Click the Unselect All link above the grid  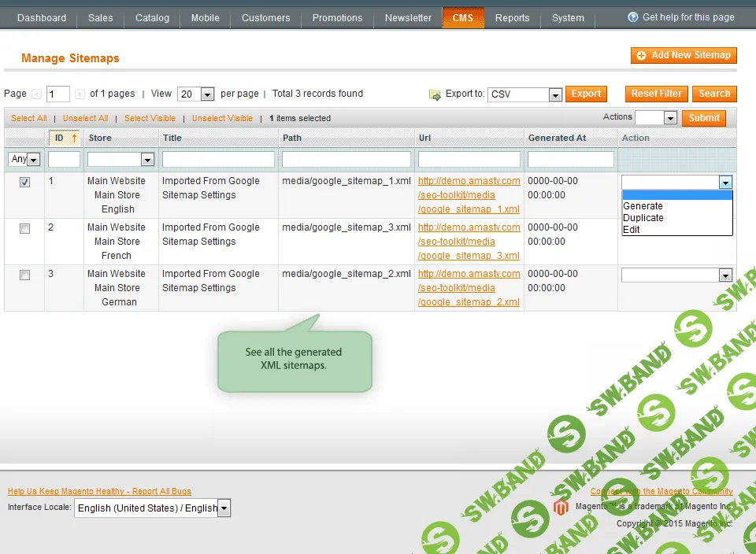85,118
